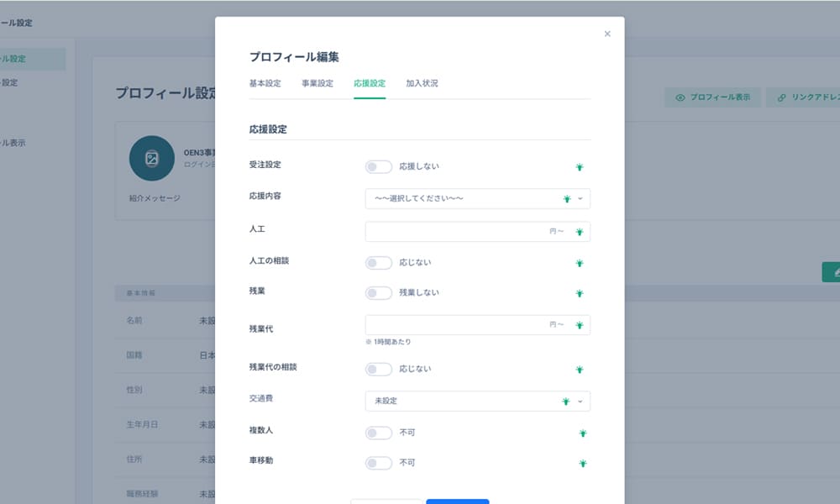
Task: Open the 応援内容 dropdown list
Action: click(x=477, y=198)
